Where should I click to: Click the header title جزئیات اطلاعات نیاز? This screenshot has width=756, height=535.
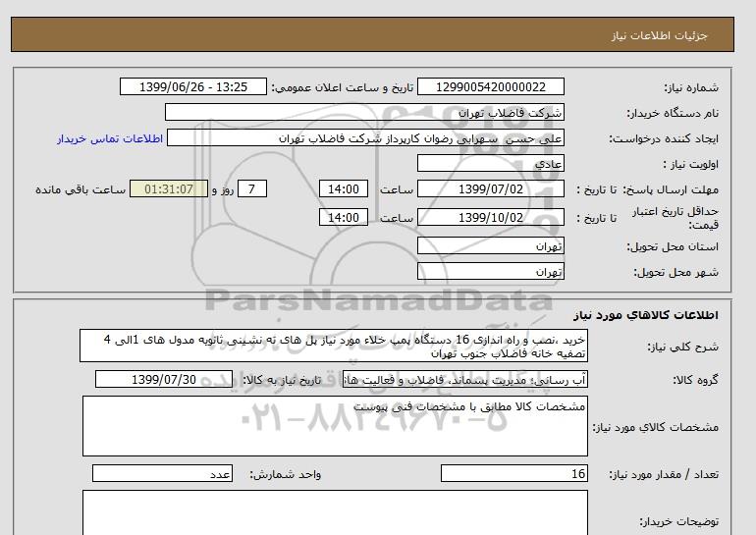[x=659, y=35]
